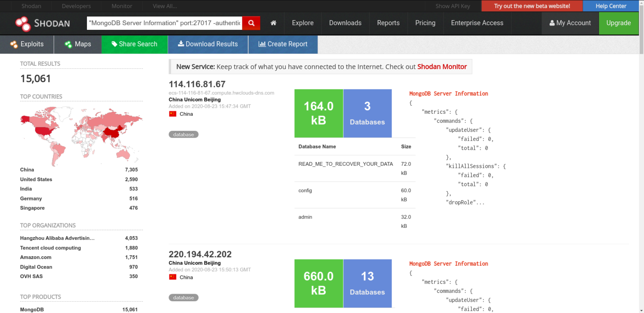Filter by Tencent cloud computing organization
Viewport: 644px width, 313px height.
(x=50, y=248)
